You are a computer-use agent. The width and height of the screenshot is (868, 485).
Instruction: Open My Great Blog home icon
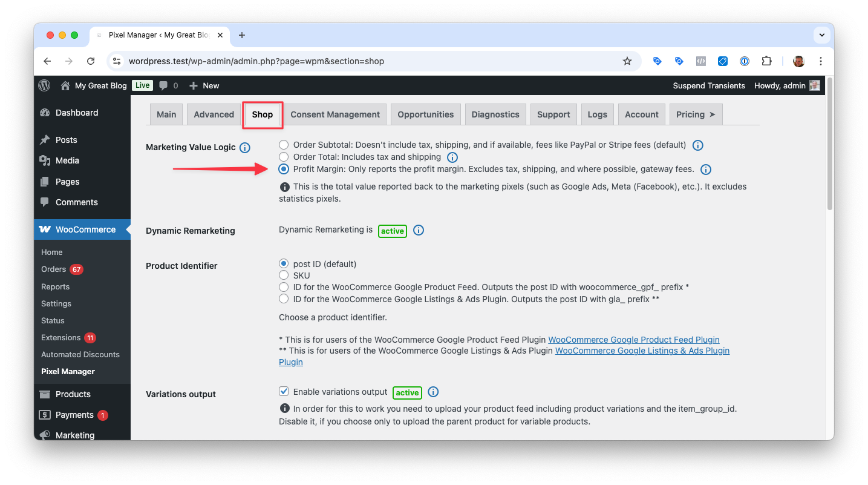tap(65, 85)
